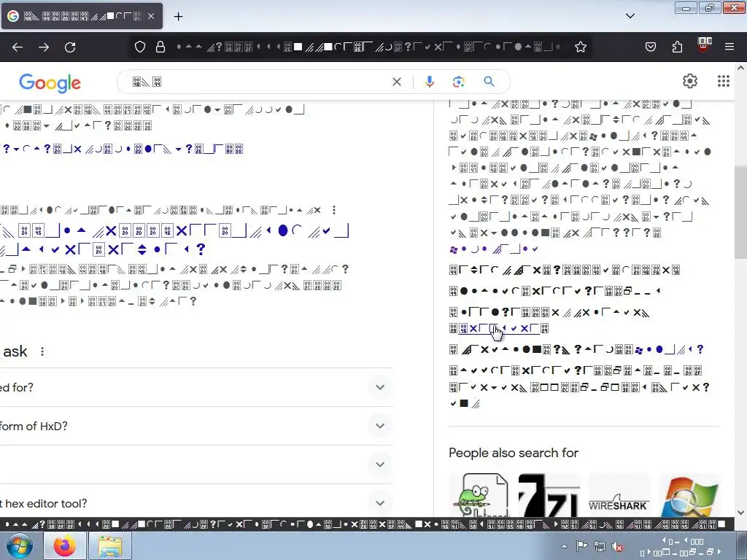Open the 7-Zip related search thumbnail
Viewport: 747px width, 560px height.
(x=549, y=495)
